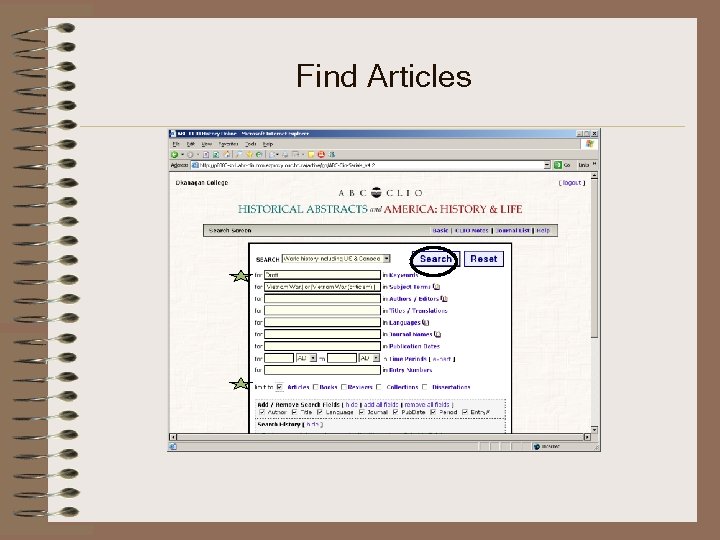The width and height of the screenshot is (720, 540).
Task: Open the View menu
Action: point(207,144)
